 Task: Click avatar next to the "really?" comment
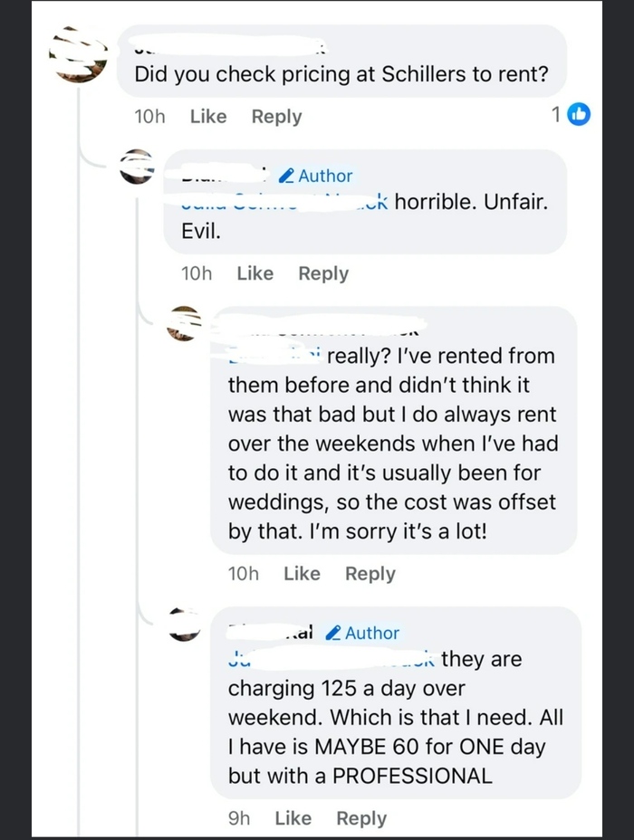185,323
